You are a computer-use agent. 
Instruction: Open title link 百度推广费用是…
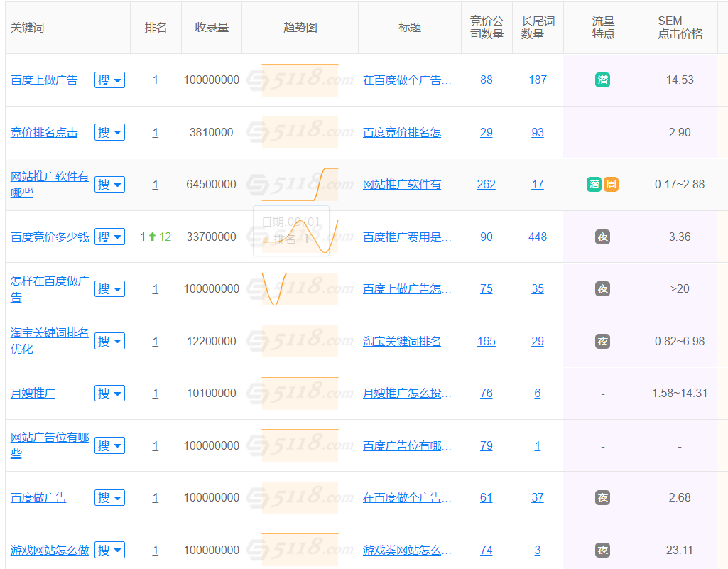tap(407, 237)
